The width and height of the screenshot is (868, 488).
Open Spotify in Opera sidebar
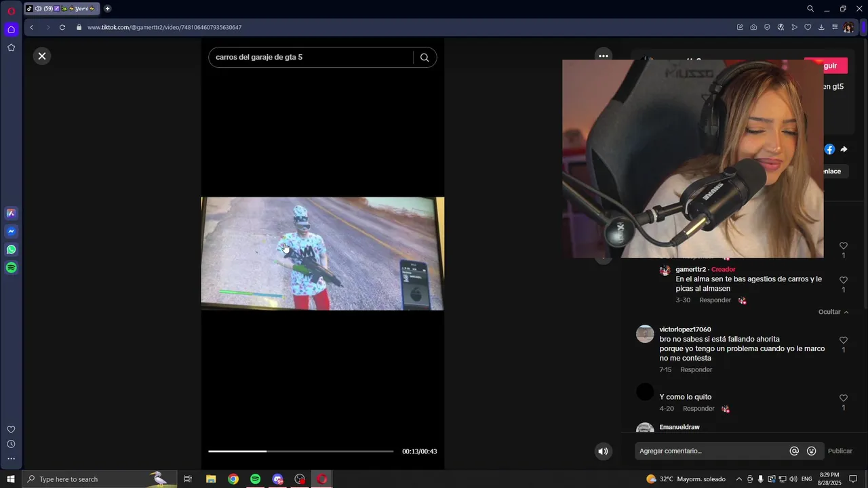tap(11, 268)
